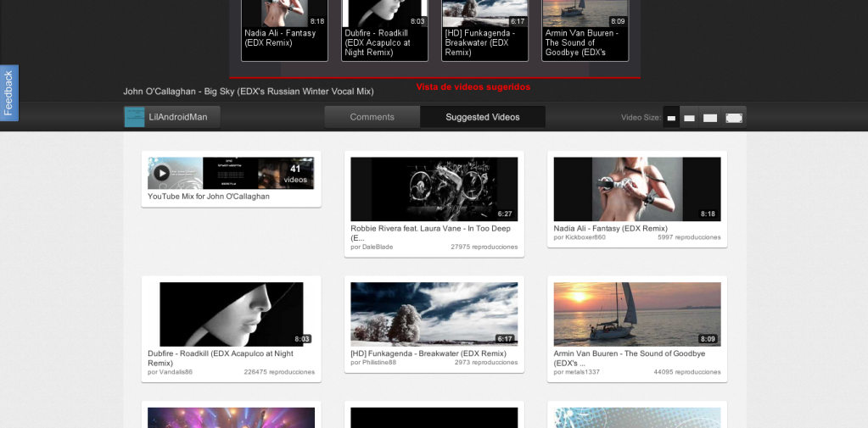This screenshot has height=428, width=868.
Task: Open the Feedback side tab
Action: point(8,93)
